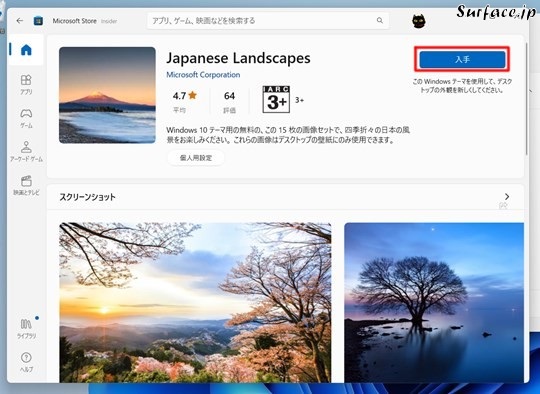Open the ライブラリ sidebar item

pyautogui.click(x=26, y=329)
